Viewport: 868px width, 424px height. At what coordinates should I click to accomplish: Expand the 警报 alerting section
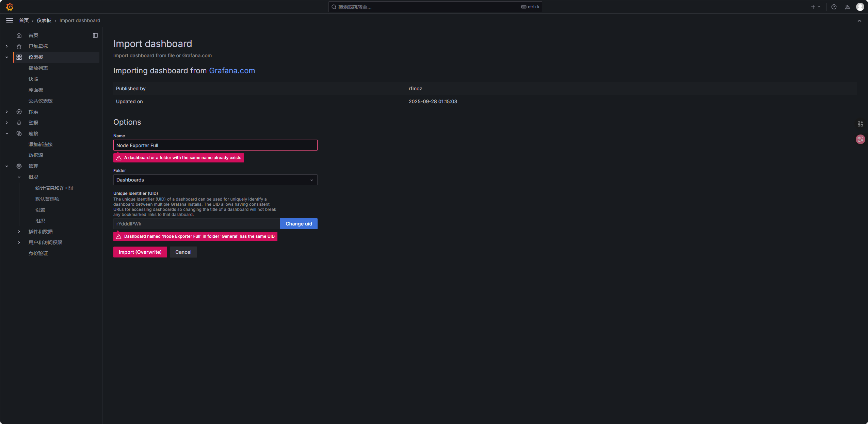click(7, 123)
